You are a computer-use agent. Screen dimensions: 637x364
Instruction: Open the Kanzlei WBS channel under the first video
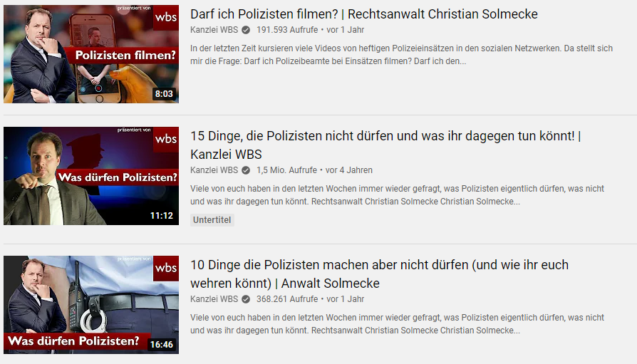click(214, 30)
